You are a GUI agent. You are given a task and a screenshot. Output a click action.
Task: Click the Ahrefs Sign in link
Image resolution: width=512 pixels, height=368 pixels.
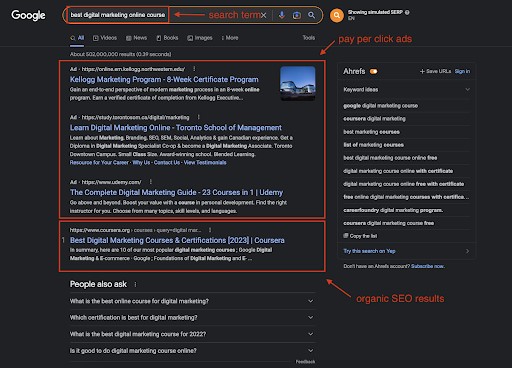462,71
